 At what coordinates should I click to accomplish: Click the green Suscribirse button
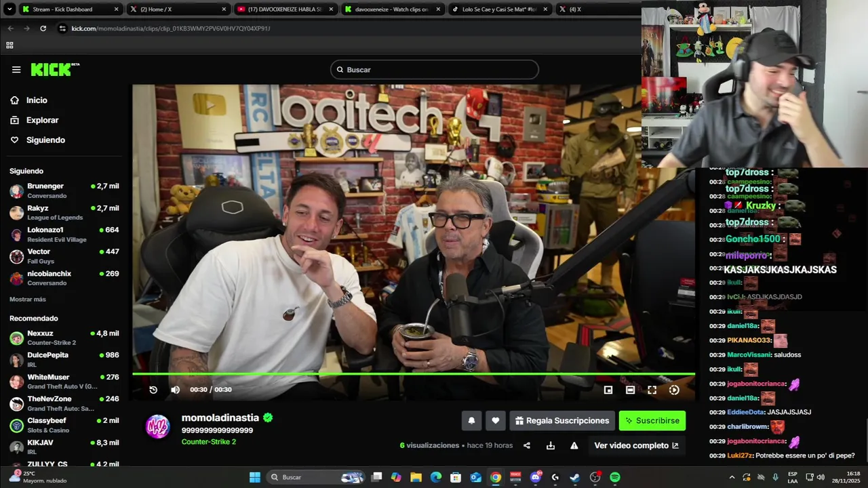point(652,421)
